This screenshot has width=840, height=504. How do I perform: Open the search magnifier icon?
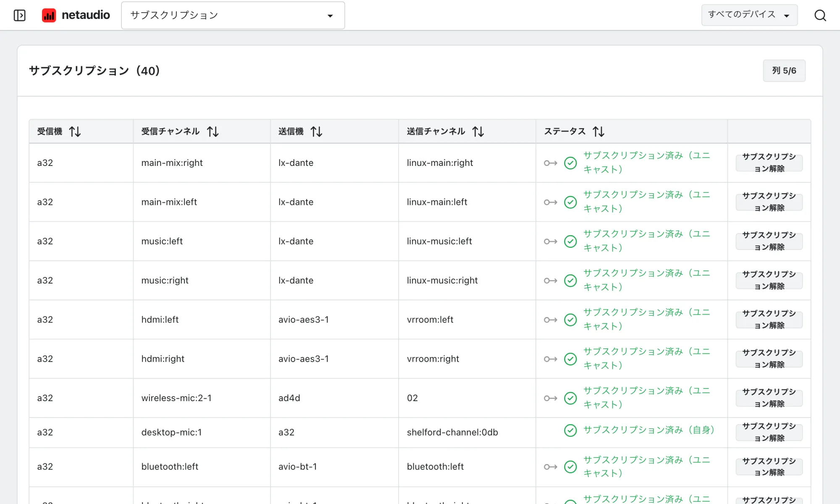coord(820,16)
